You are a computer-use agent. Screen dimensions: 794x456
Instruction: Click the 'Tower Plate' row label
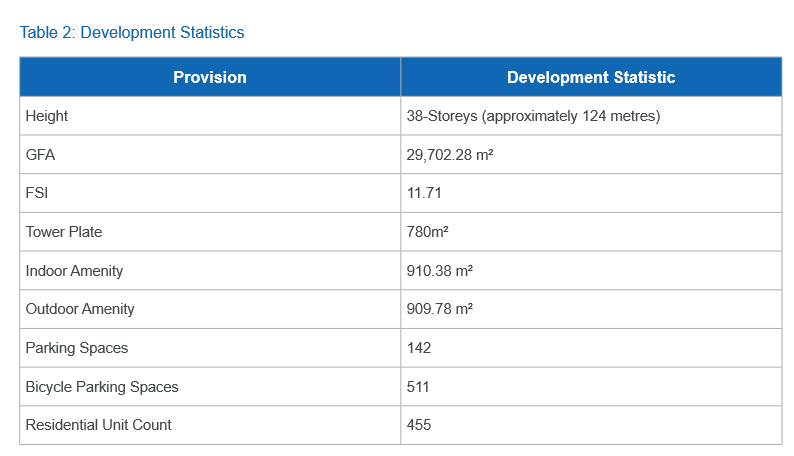point(64,232)
